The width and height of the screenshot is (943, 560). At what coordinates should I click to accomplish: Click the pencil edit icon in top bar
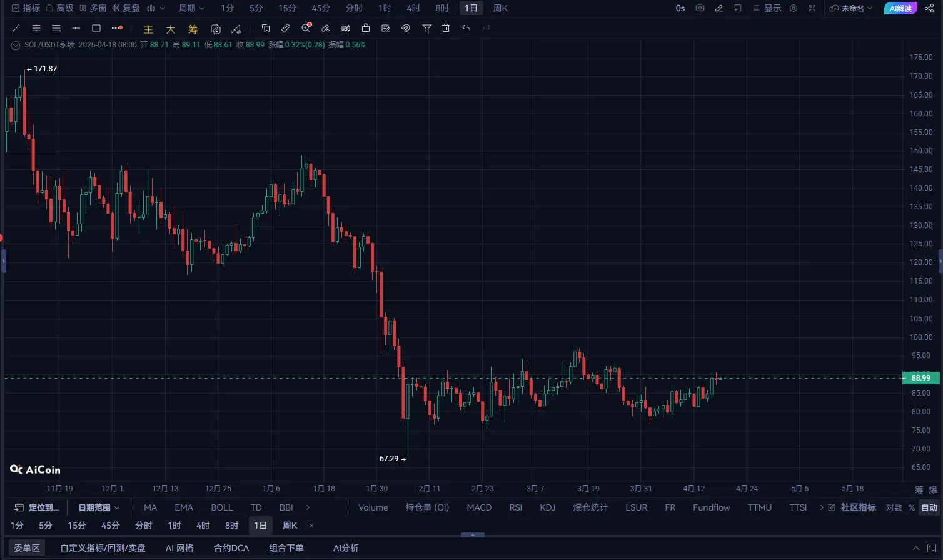(x=719, y=8)
